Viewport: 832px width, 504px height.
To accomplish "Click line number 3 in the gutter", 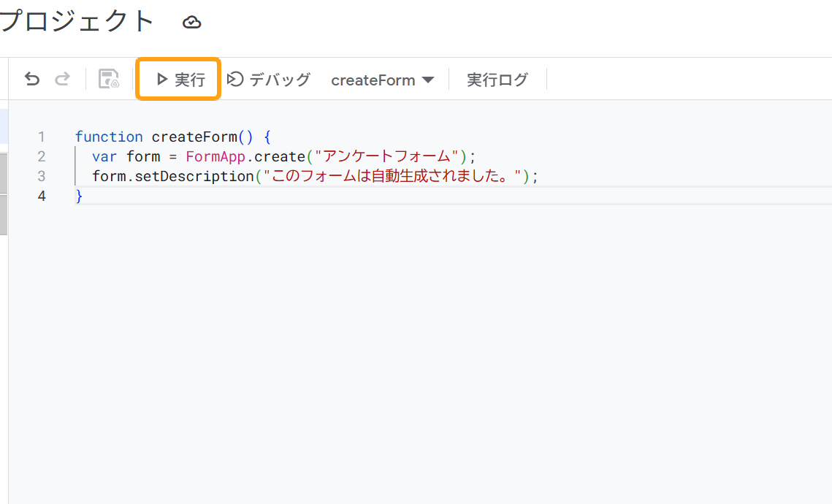I will click(x=42, y=176).
